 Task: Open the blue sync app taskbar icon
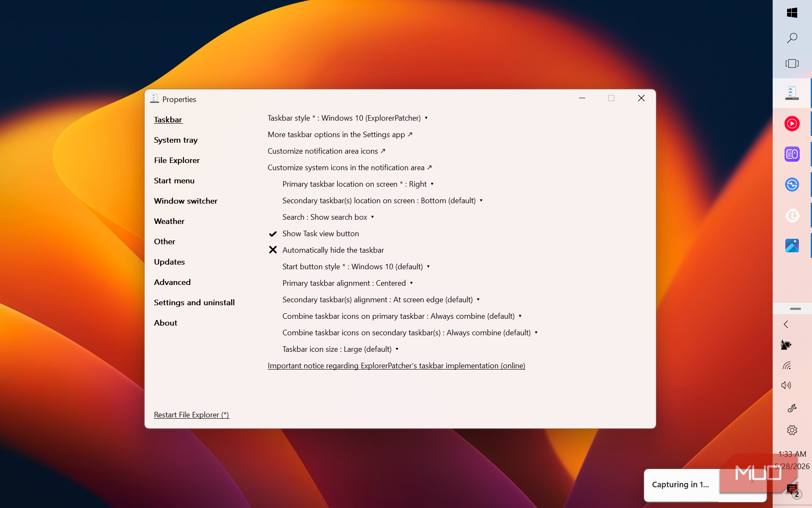coord(792,185)
